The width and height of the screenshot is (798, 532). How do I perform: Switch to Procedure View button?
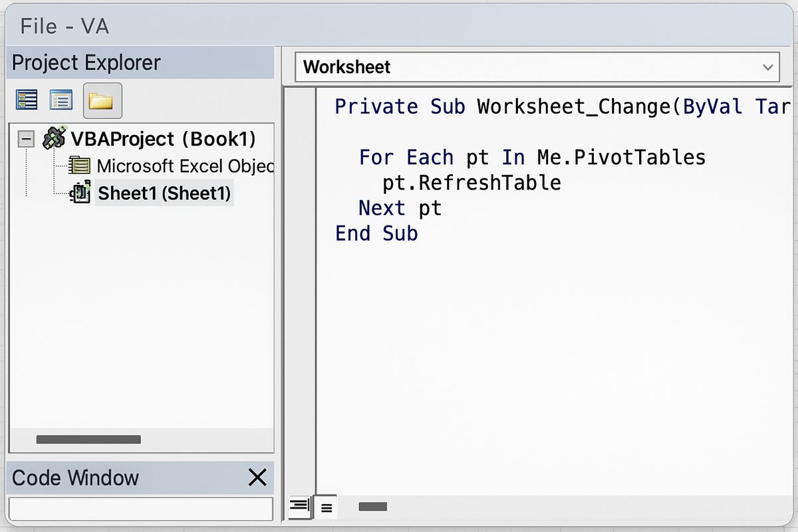click(x=300, y=507)
